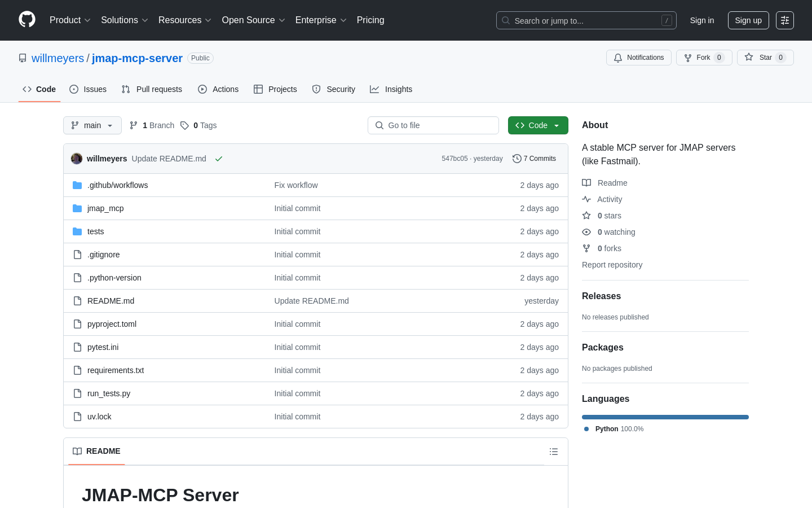Open the green Code dropdown button

tap(538, 125)
